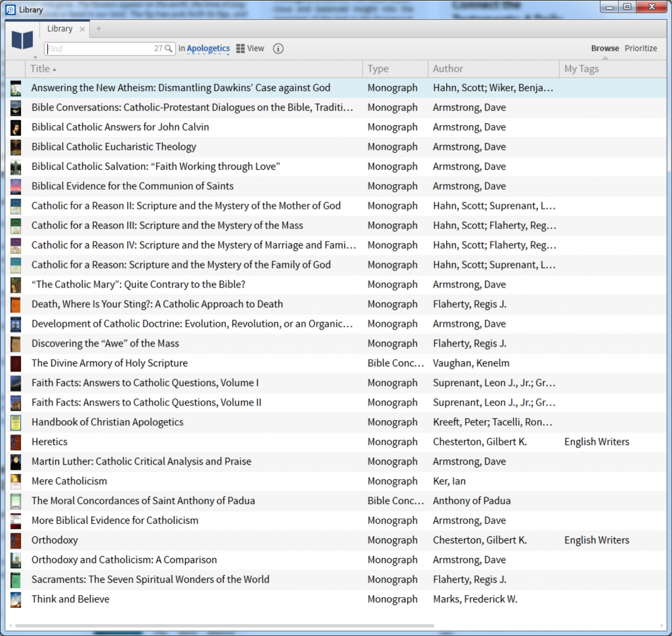
Task: Open the Apologetics filter dropdown
Action: coord(208,49)
